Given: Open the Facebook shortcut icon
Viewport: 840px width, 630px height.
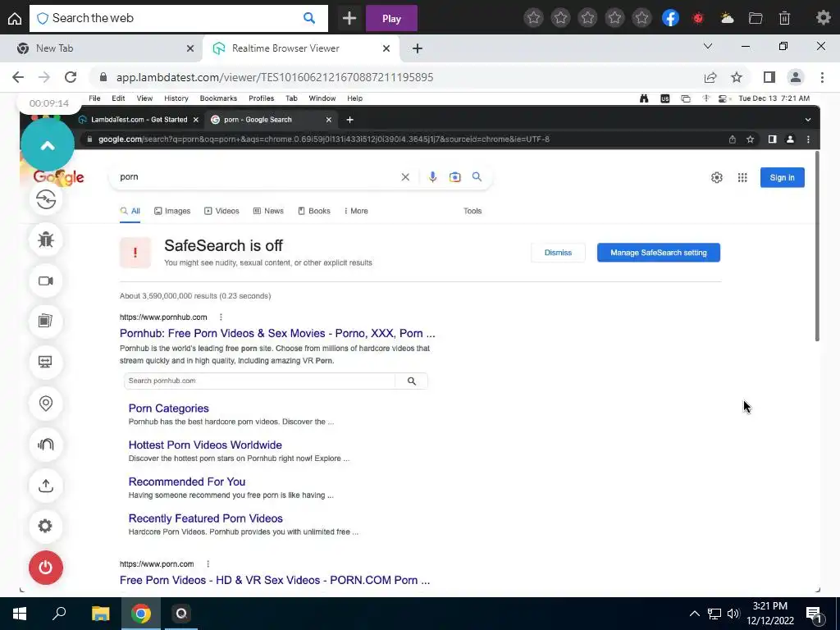Looking at the screenshot, I should (x=671, y=18).
